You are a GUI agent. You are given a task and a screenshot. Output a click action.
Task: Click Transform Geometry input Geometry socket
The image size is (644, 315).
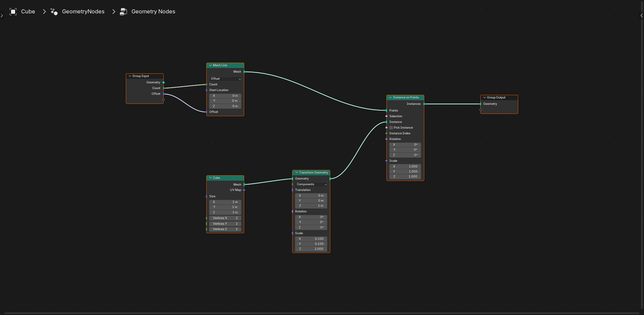coord(292,179)
